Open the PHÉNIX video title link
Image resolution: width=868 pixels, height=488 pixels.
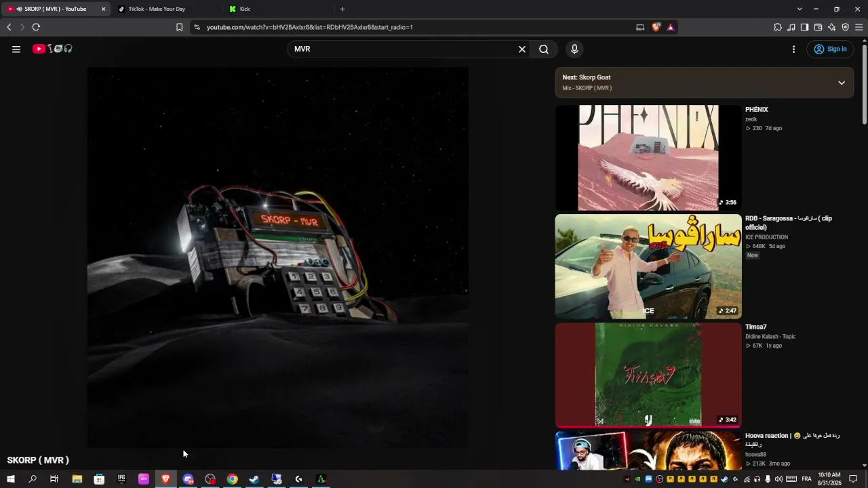pos(757,110)
